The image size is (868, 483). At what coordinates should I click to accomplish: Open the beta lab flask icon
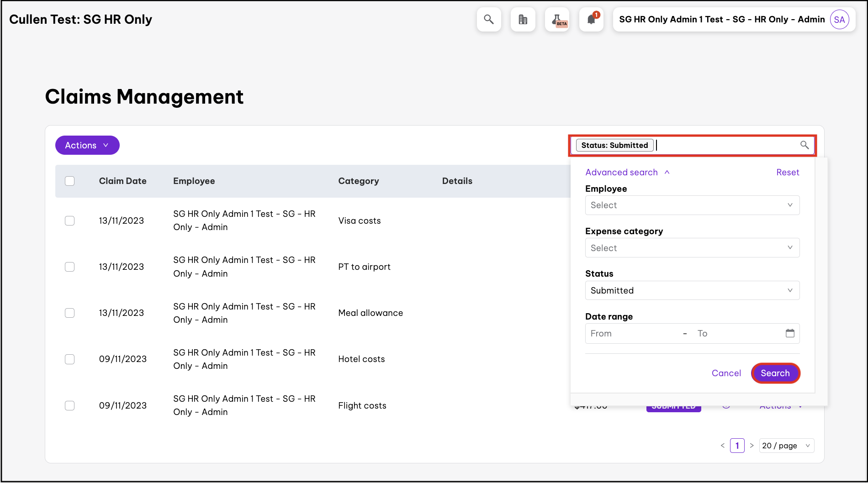[x=557, y=20]
